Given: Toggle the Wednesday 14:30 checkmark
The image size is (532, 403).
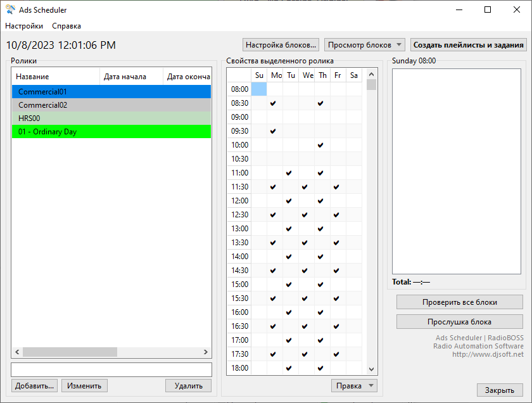Looking at the screenshot, I should [307, 271].
